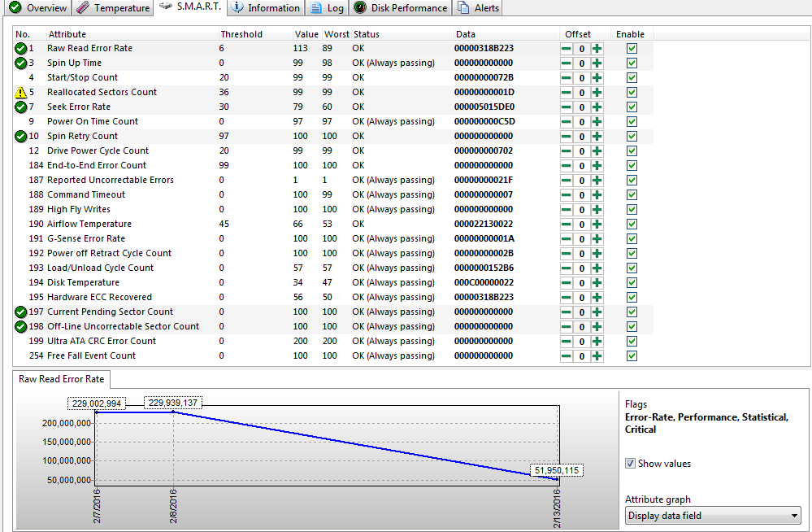812x532 pixels.
Task: Open the Information tab
Action: [x=266, y=8]
